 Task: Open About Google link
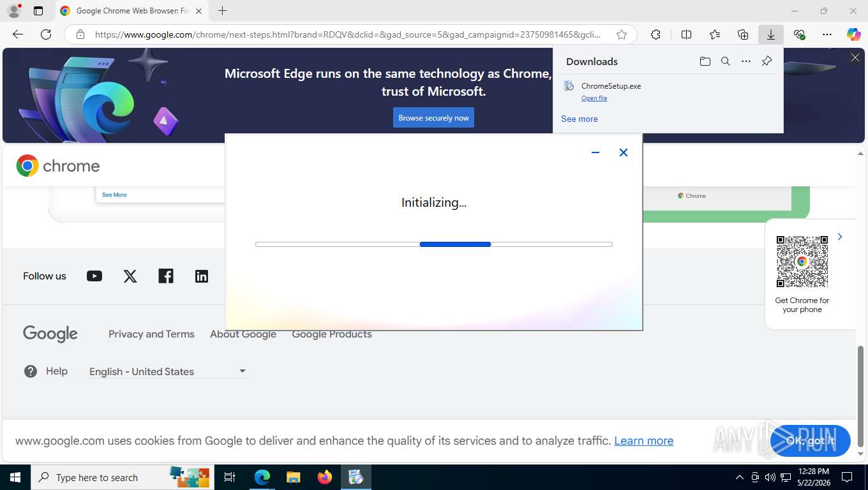(243, 334)
